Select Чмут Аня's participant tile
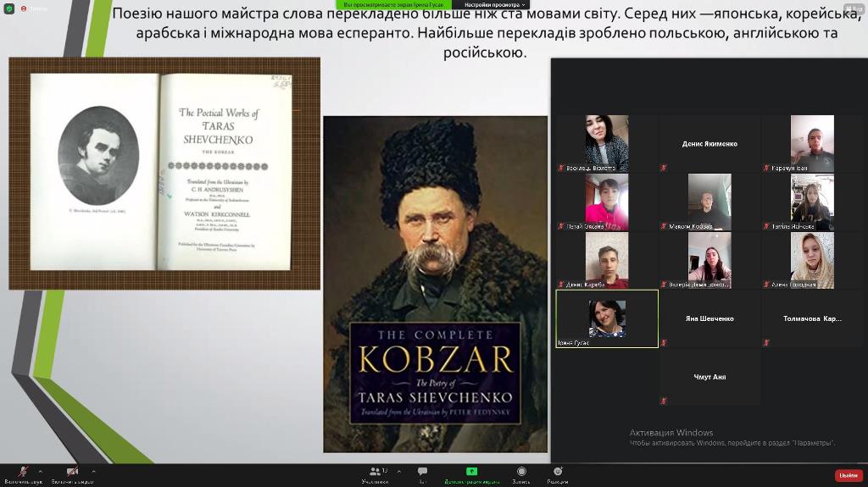 (709, 377)
